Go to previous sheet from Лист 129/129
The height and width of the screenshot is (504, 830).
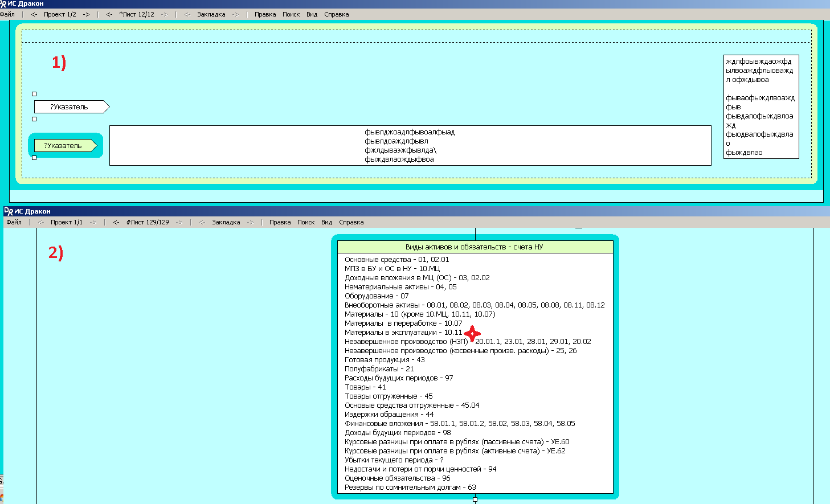pos(116,222)
